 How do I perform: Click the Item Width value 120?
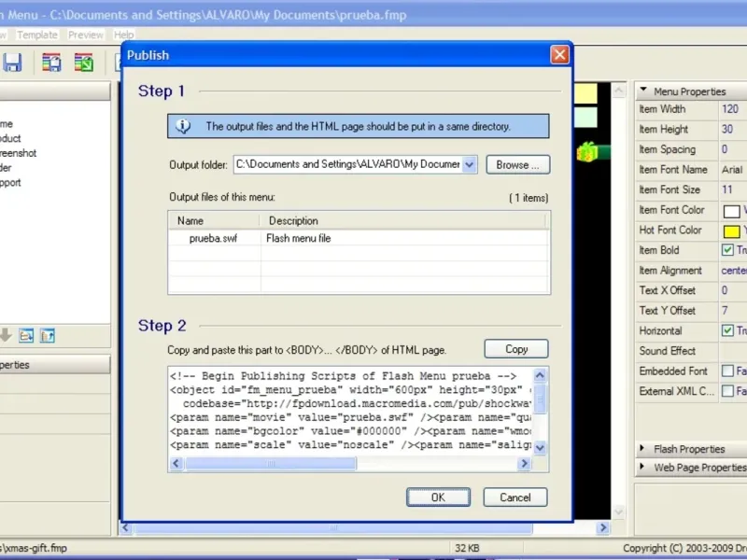pyautogui.click(x=730, y=109)
